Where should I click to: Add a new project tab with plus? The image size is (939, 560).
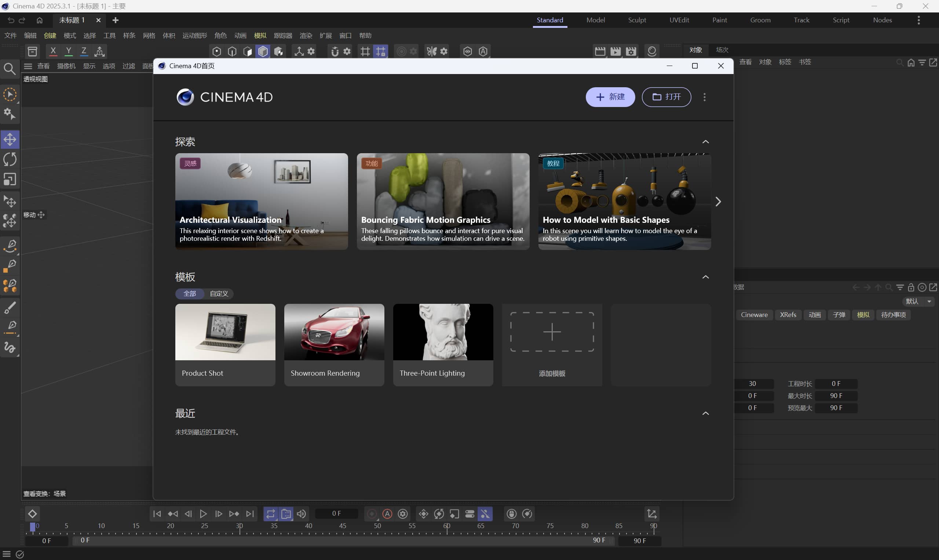(116, 20)
